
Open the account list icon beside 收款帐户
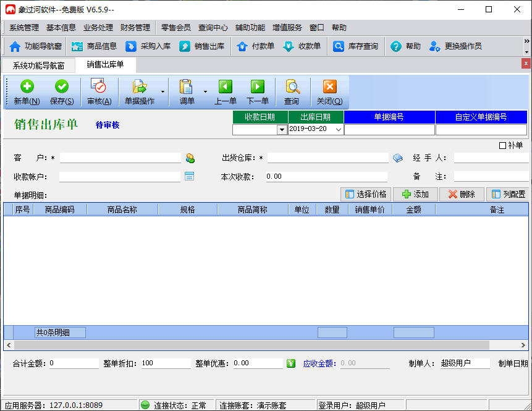189,176
